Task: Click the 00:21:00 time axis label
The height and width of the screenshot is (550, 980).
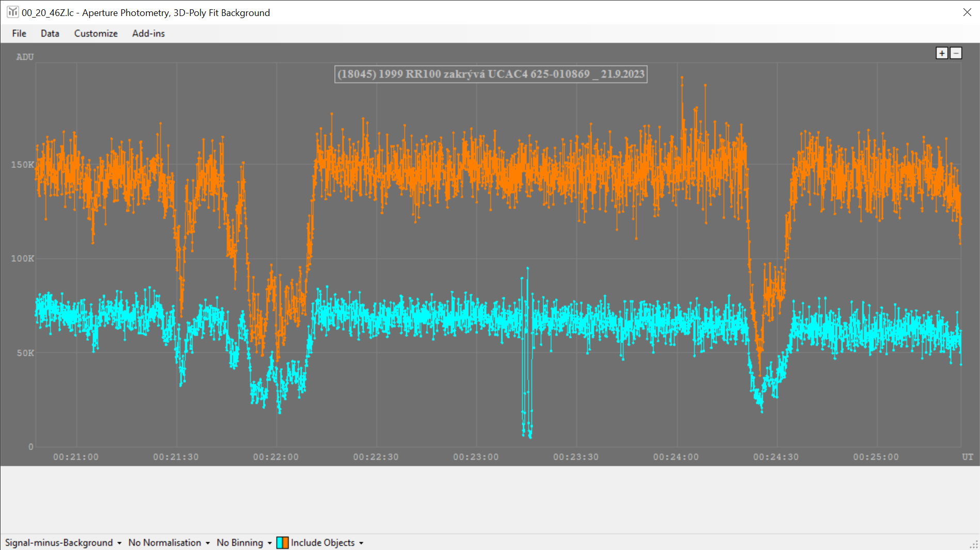Action: pos(76,457)
